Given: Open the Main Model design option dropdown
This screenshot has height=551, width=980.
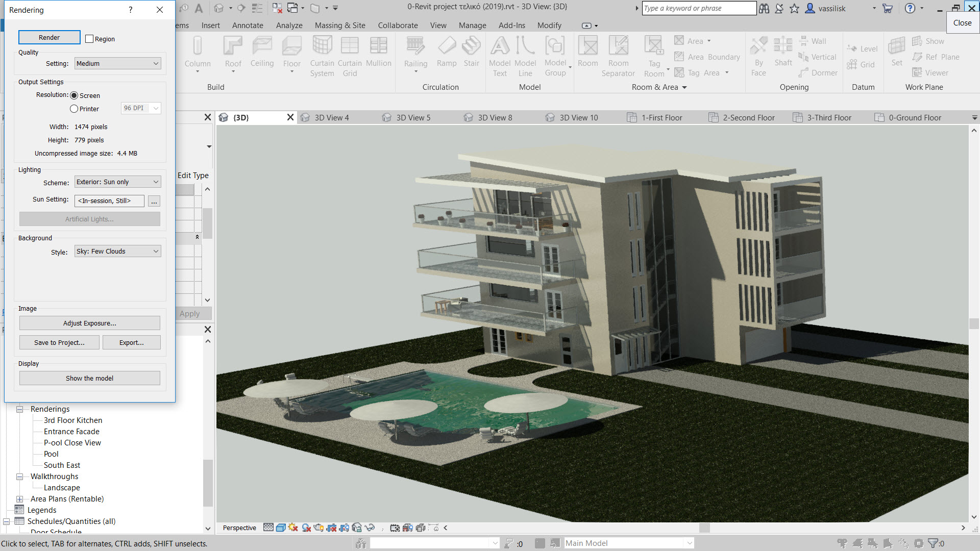Looking at the screenshot, I should tap(629, 543).
